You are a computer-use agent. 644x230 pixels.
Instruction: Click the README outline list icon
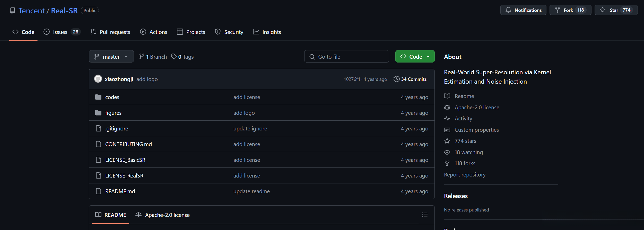click(425, 215)
